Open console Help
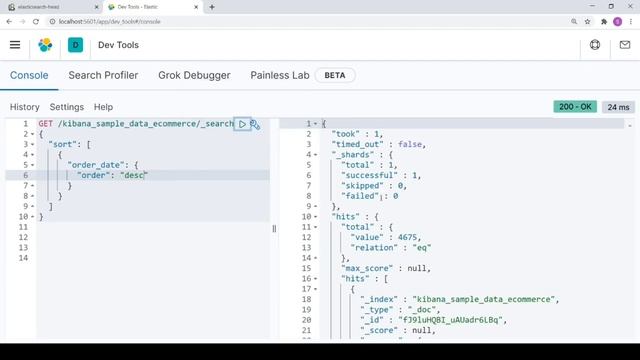Image resolution: width=640 pixels, height=360 pixels. point(103,107)
